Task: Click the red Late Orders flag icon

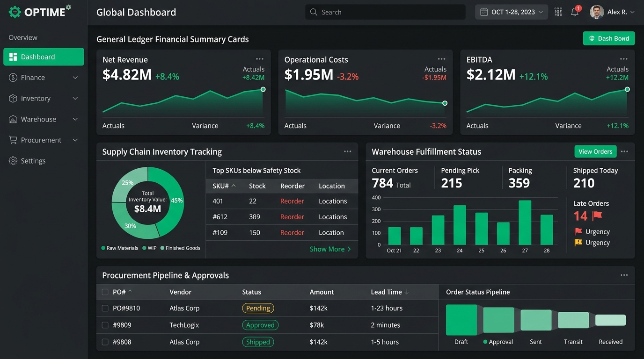Action: pyautogui.click(x=597, y=216)
